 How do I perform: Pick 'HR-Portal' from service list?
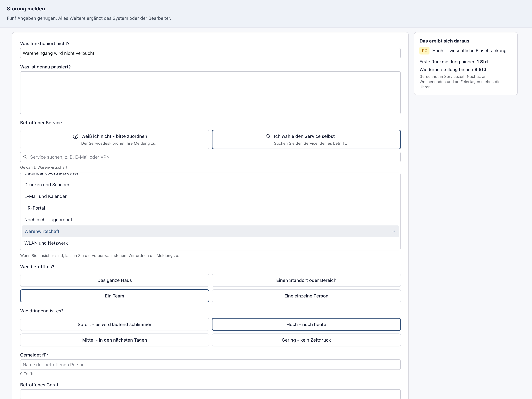[210, 208]
